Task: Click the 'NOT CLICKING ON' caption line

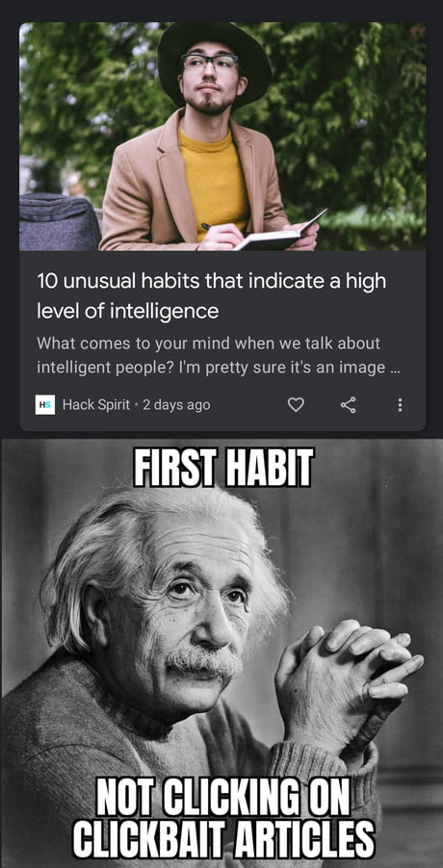Action: pyautogui.click(x=223, y=800)
